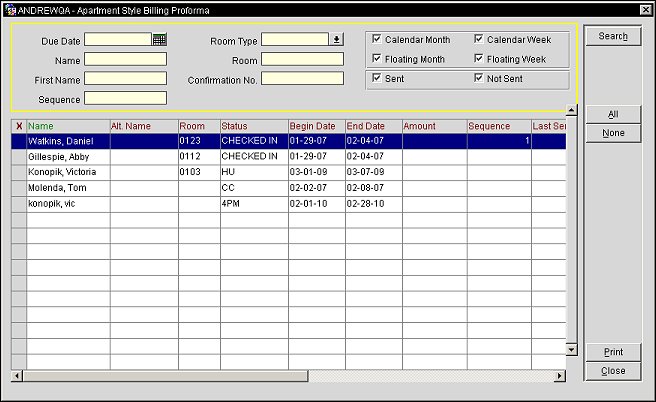The height and width of the screenshot is (402, 656).
Task: Toggle the Calendar Month checkbox
Action: (377, 40)
